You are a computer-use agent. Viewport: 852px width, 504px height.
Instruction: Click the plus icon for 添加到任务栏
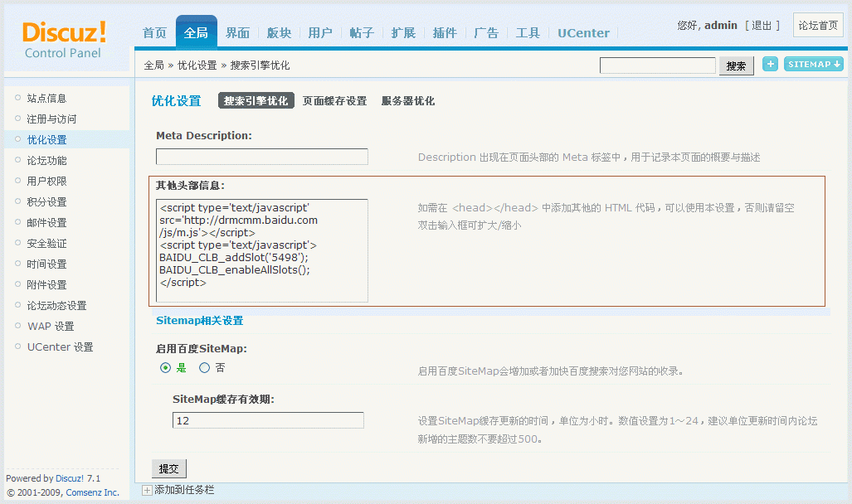(147, 491)
